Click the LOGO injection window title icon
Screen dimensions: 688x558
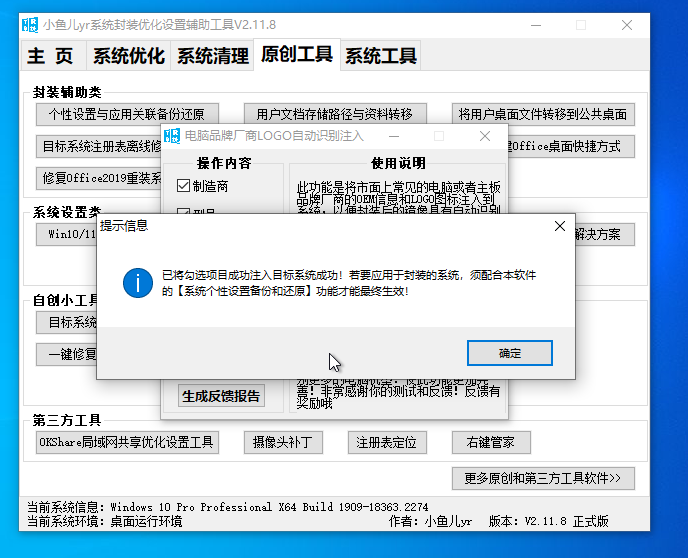pos(171,136)
